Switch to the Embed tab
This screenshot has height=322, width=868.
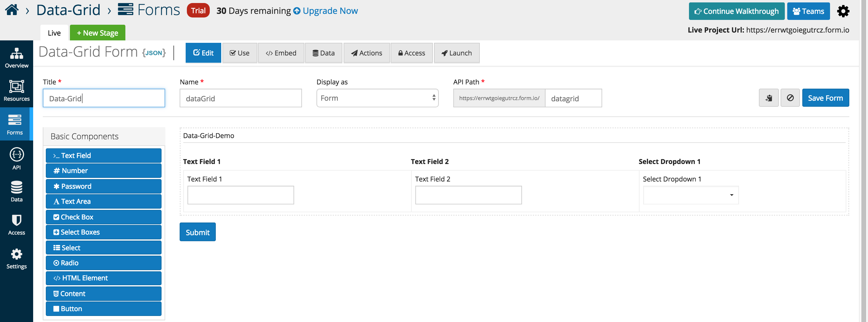(x=281, y=53)
